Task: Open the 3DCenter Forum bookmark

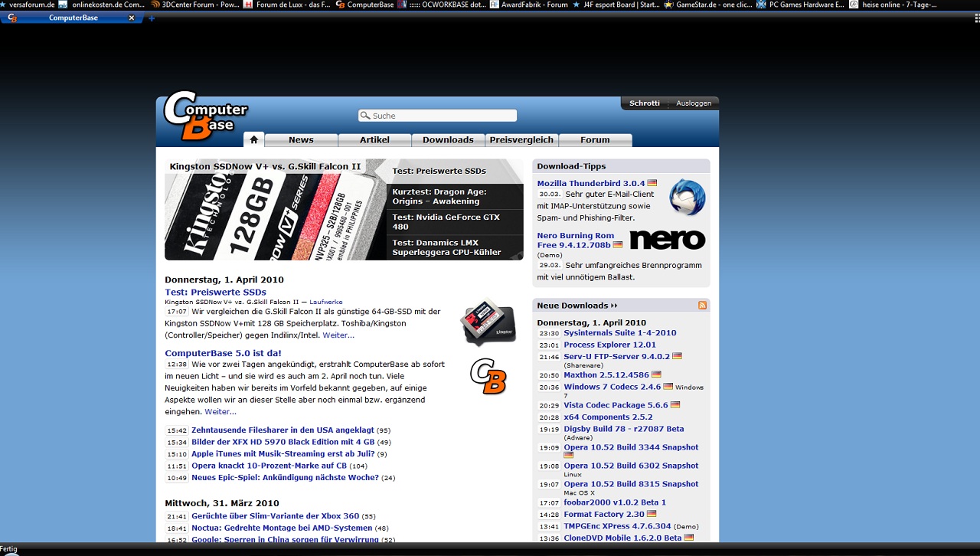Action: (x=195, y=5)
